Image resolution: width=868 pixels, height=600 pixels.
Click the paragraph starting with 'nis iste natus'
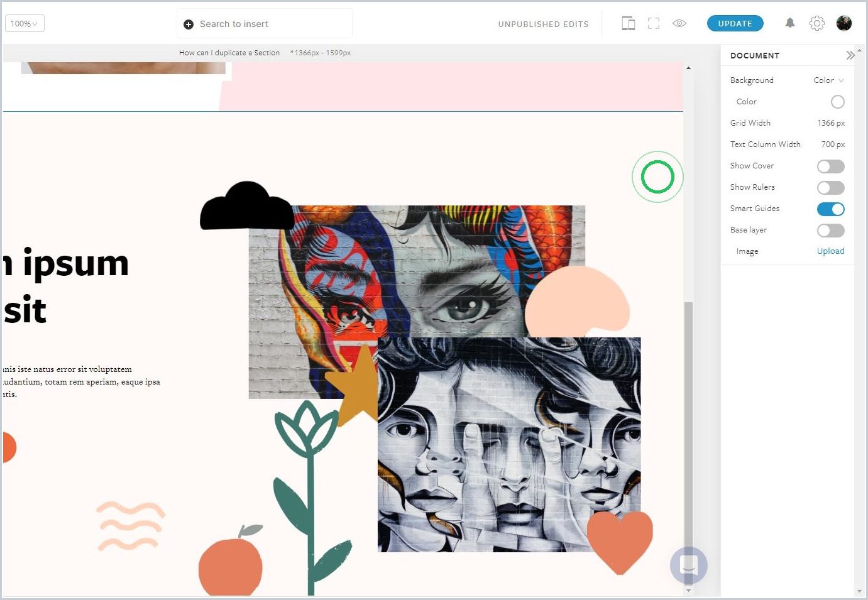[81, 382]
